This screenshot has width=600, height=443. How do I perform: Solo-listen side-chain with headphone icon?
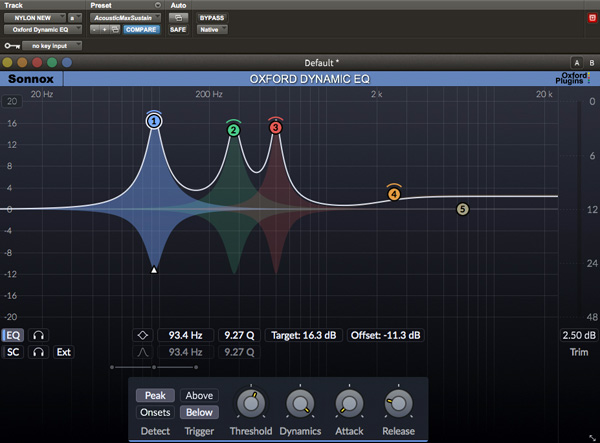[38, 352]
